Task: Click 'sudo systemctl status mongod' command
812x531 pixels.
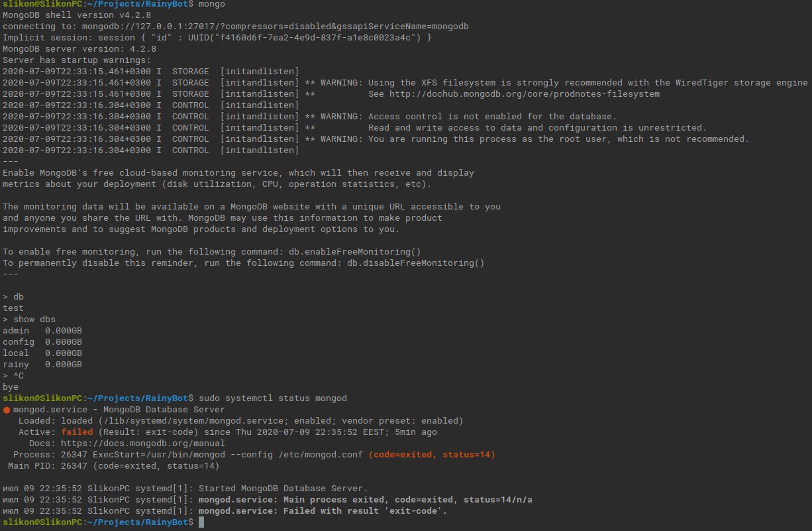Action: tap(273, 398)
